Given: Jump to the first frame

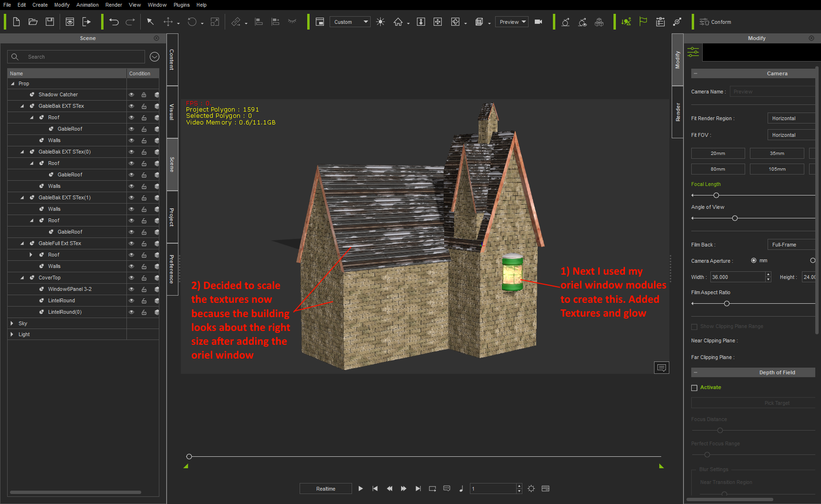Looking at the screenshot, I should (375, 489).
